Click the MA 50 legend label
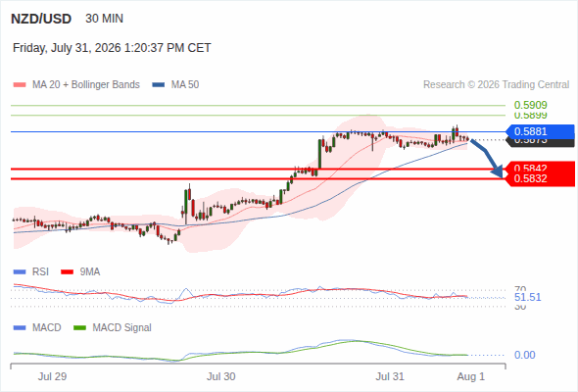The height and width of the screenshot is (392, 578). [x=185, y=85]
